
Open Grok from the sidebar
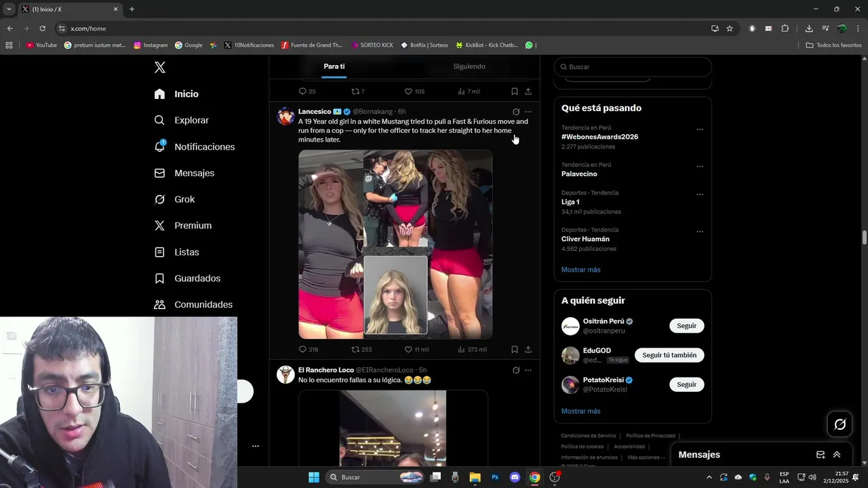click(174, 199)
